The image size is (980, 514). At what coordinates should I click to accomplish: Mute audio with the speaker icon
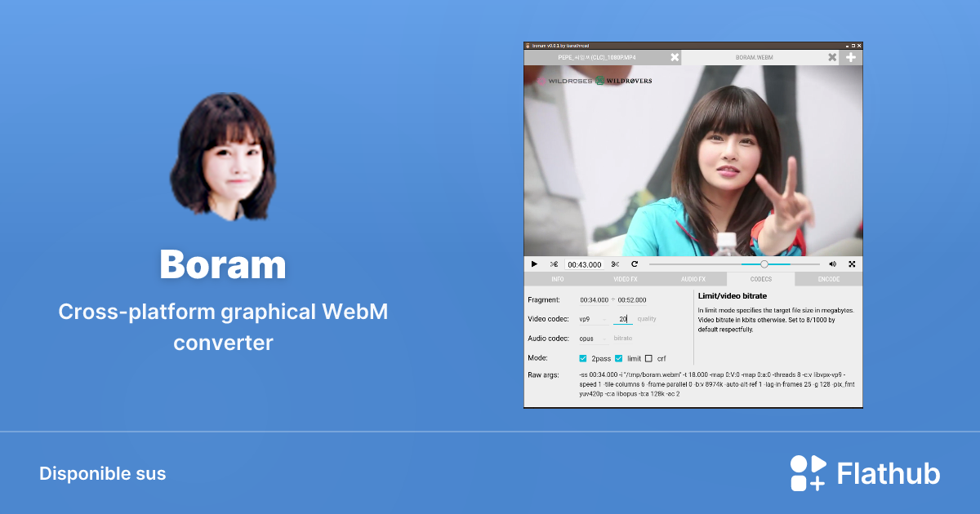(832, 264)
